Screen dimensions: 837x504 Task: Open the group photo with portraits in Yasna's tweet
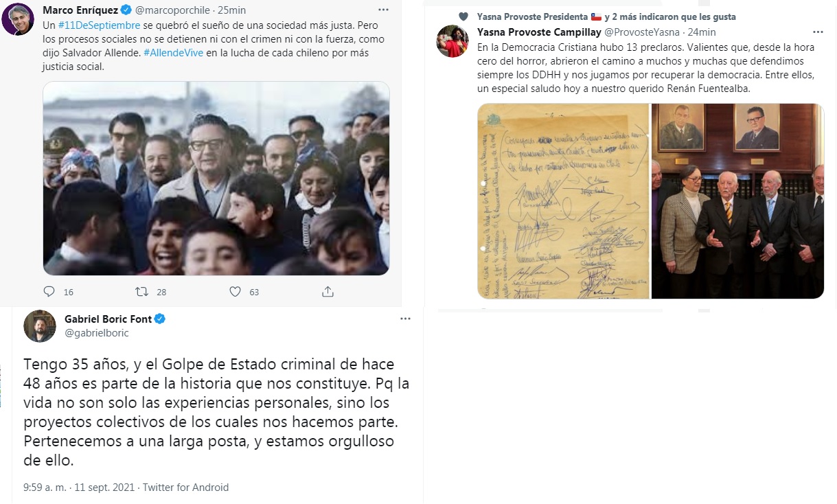tap(737, 201)
